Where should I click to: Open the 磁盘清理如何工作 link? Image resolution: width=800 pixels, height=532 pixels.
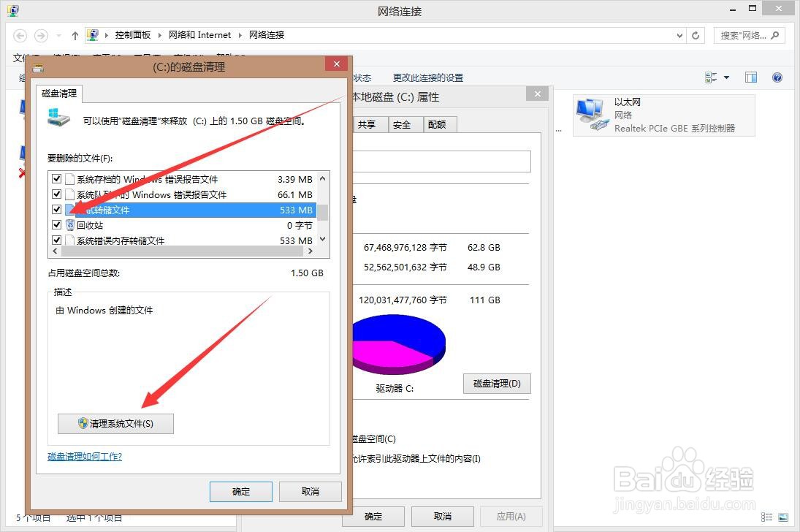tap(83, 456)
